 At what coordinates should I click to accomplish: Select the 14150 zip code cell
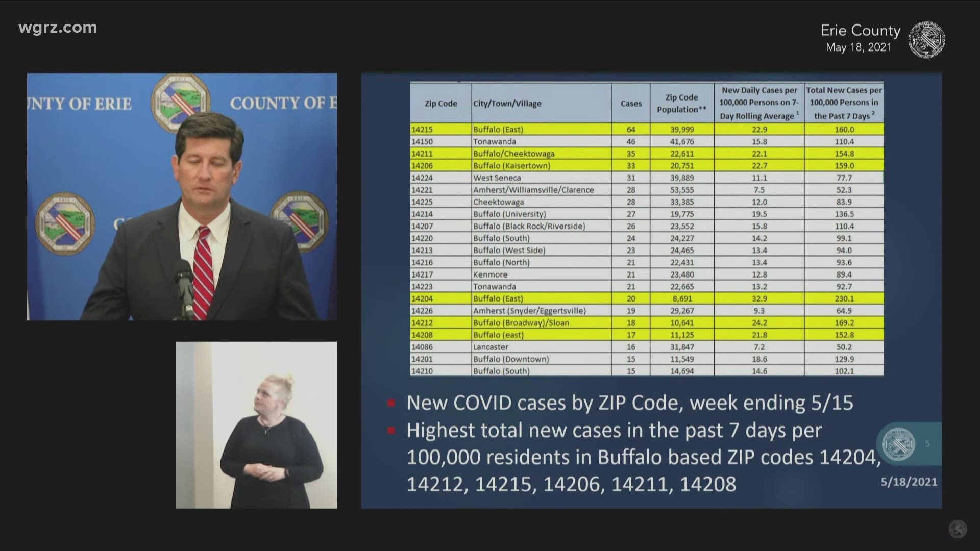click(441, 141)
